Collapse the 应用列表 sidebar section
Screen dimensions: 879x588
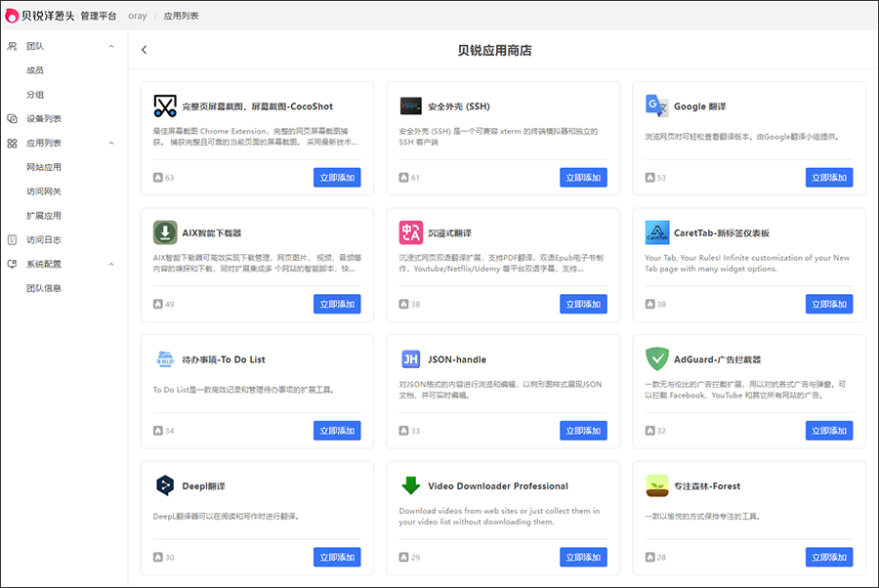[109, 142]
